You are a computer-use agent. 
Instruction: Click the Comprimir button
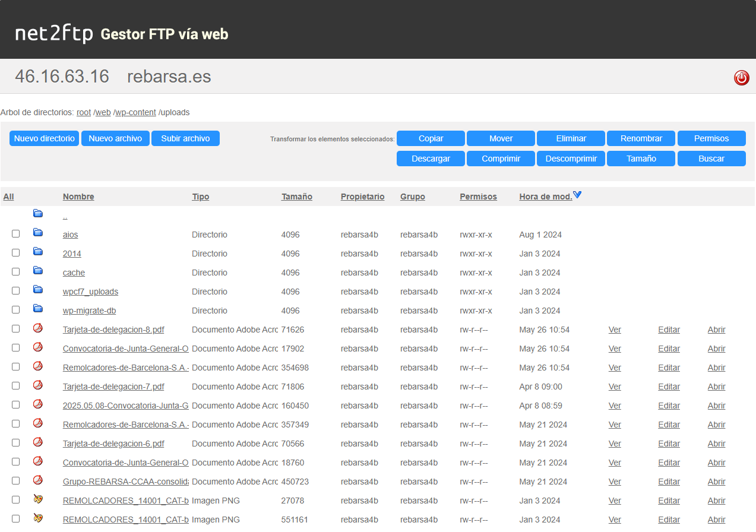(501, 159)
